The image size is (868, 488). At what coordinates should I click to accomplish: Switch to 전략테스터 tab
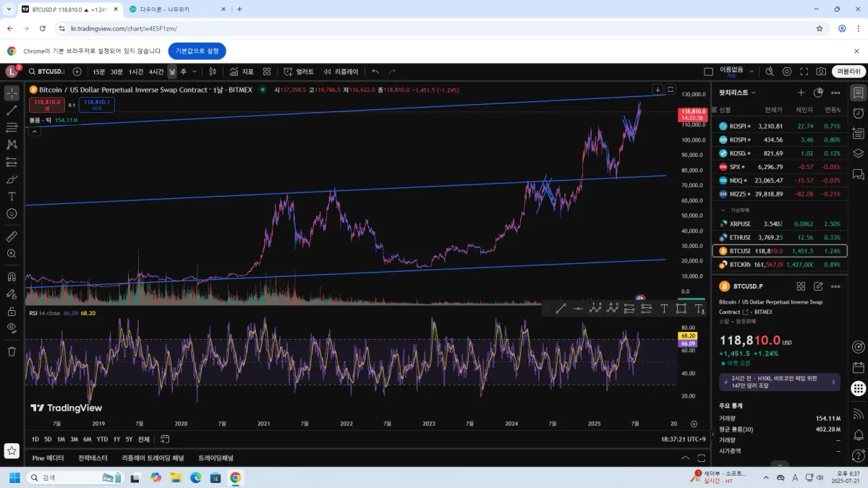point(93,458)
